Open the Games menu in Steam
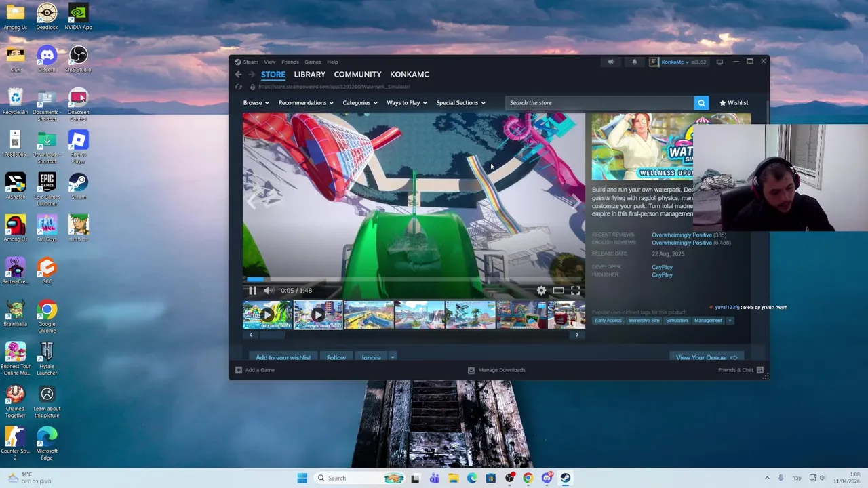Viewport: 868px width, 488px height. [x=313, y=62]
